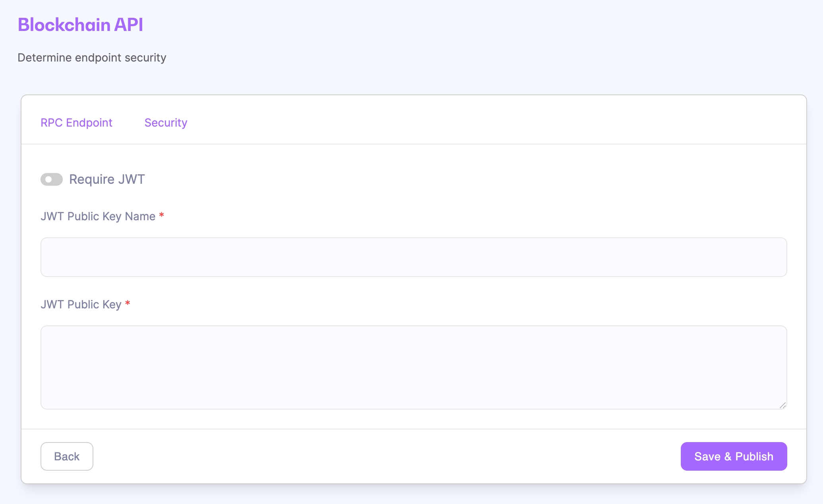This screenshot has width=823, height=504.
Task: Enable the Require JWT toggle switch
Action: 52,179
